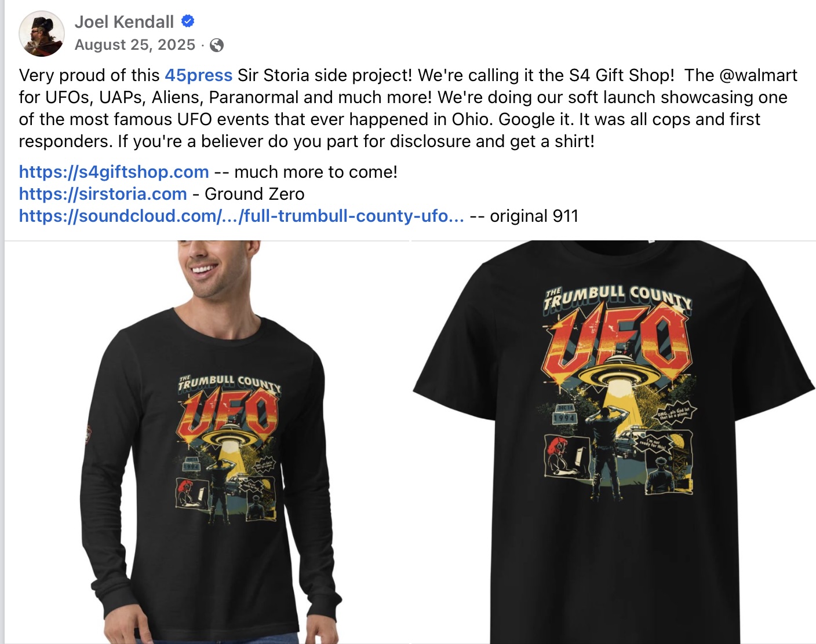Open the August 25, 2025 timestamp
The height and width of the screenshot is (644, 816).
click(x=135, y=45)
